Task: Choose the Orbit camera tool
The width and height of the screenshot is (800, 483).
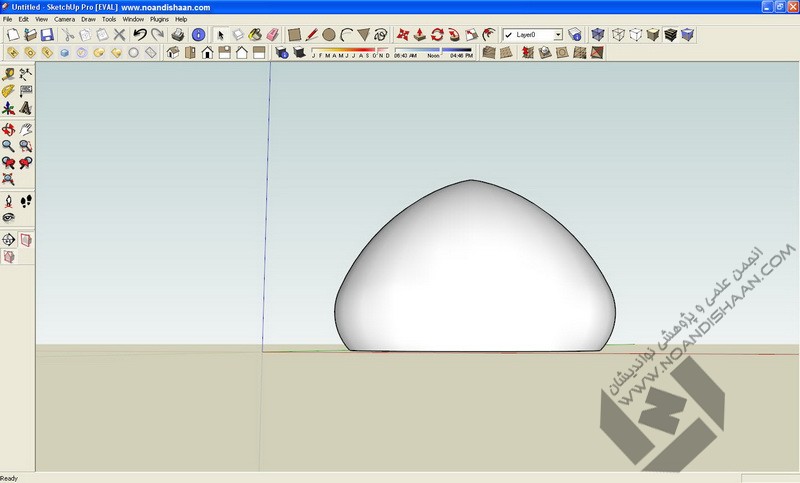Action: click(9, 129)
